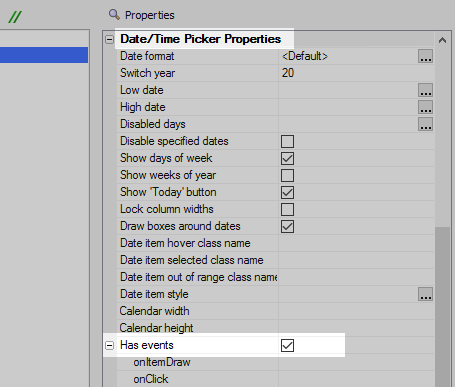The width and height of the screenshot is (455, 387).
Task: Click the Properties magnifier icon
Action: pos(114,15)
